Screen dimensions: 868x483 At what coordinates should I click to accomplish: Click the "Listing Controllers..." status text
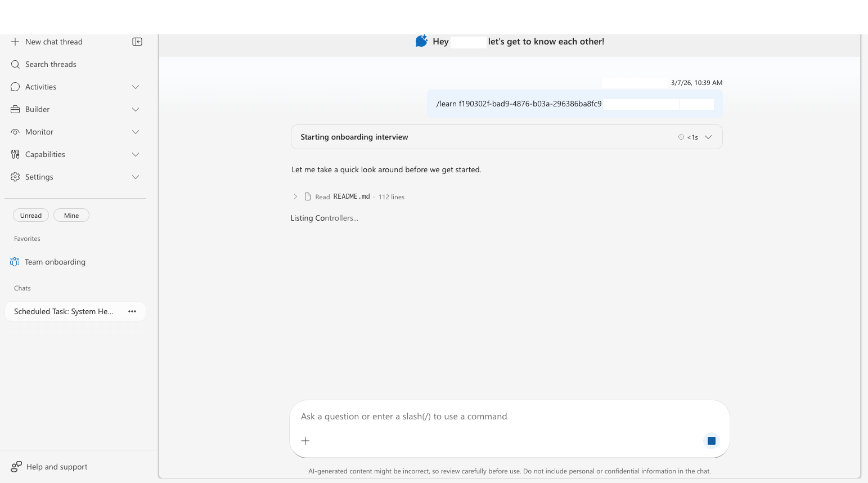point(324,218)
